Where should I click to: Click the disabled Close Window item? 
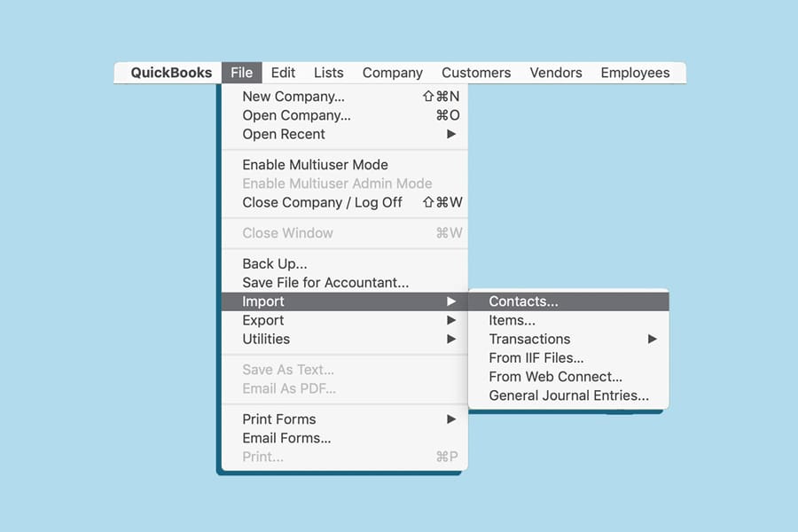[x=345, y=233]
